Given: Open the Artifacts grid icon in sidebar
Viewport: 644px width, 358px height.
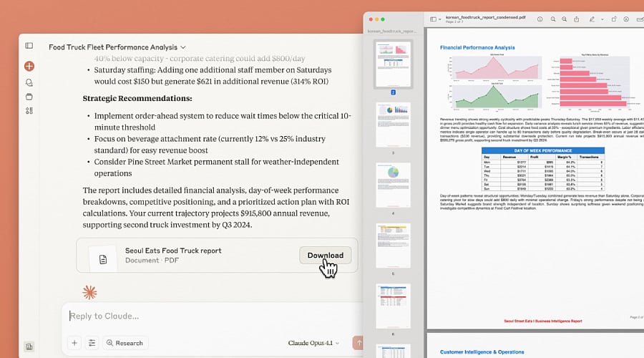Looking at the screenshot, I should (x=29, y=110).
